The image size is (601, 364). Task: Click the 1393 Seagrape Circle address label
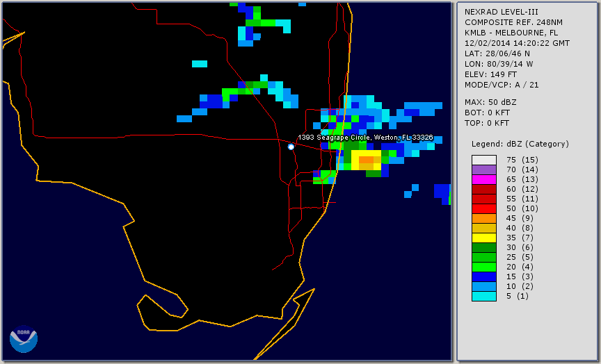click(x=365, y=138)
